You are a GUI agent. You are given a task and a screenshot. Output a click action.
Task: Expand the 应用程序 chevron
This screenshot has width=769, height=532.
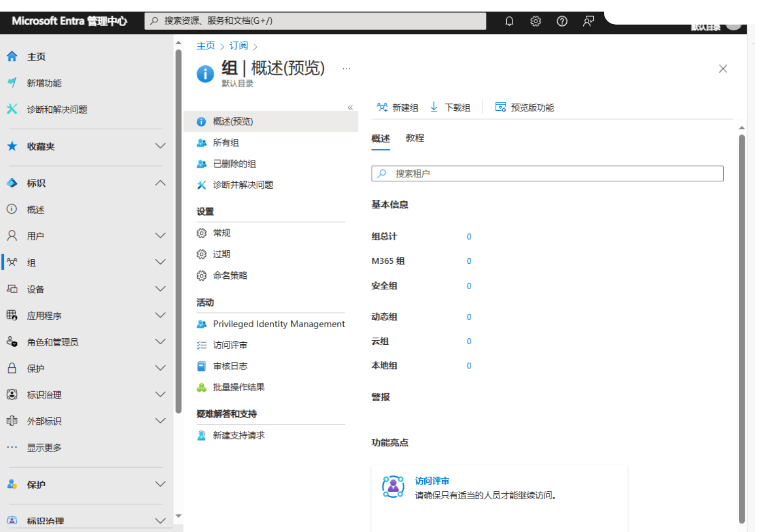pyautogui.click(x=161, y=316)
